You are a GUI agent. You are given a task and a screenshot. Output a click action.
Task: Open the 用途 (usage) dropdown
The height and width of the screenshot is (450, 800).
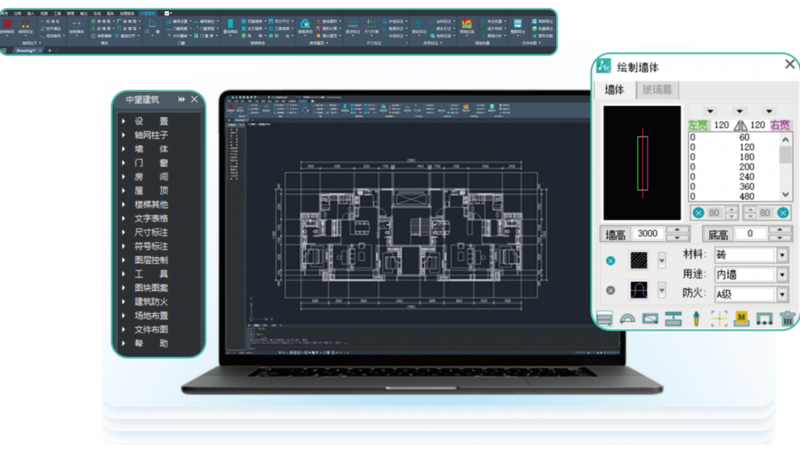[782, 275]
